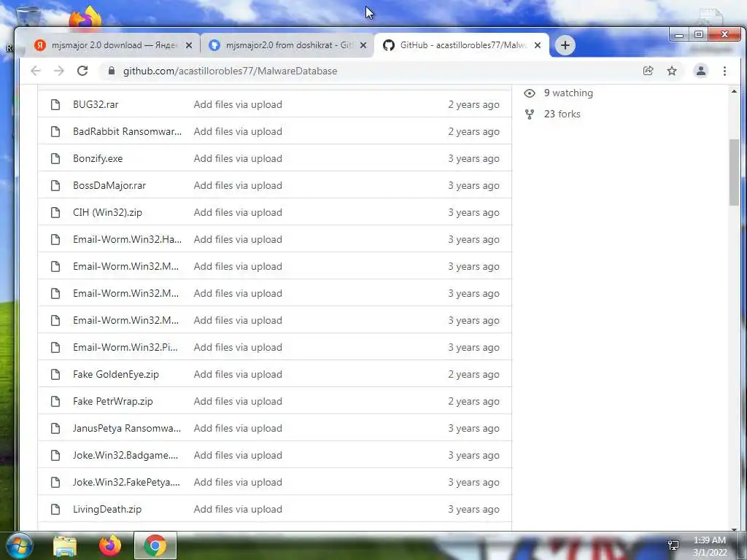Screen dimensions: 747x560
Task: Open the Fake GoldenEye.zip file
Action: click(116, 374)
